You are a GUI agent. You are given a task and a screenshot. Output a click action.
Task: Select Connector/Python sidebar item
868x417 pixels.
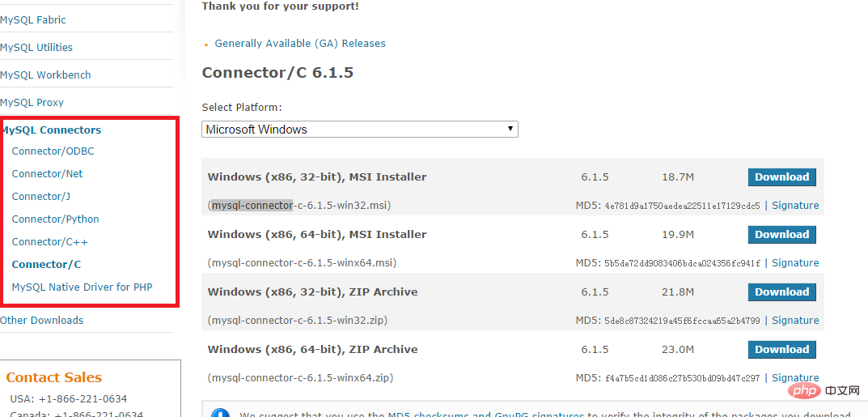click(55, 219)
